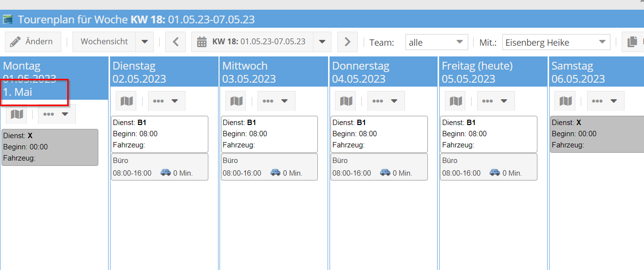Go to previous week with left arrow

coord(176,42)
